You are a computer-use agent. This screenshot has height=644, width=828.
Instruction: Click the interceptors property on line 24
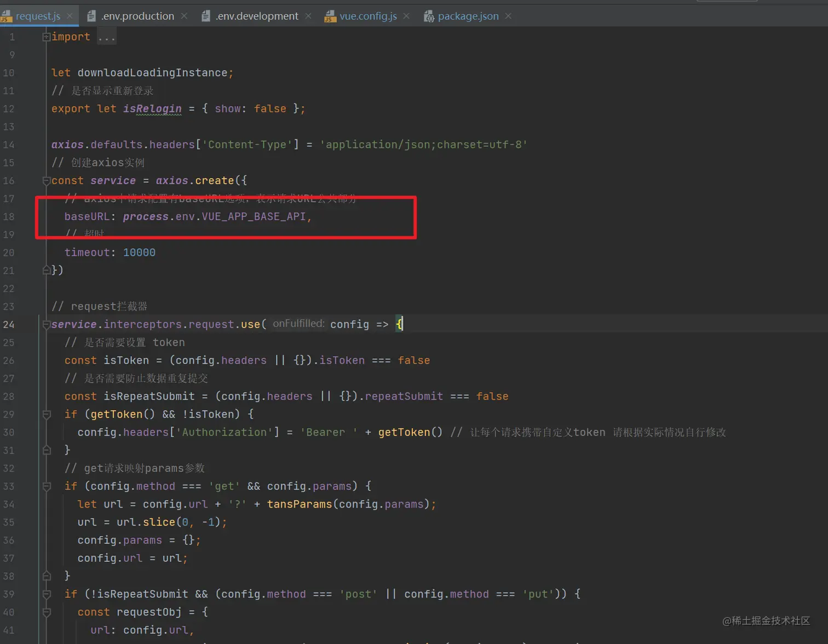(x=143, y=324)
